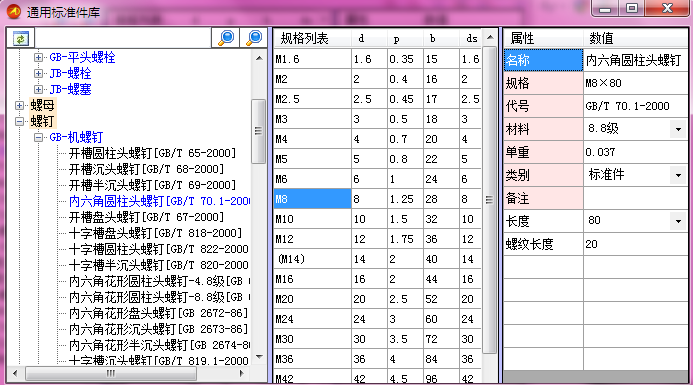693x385 pixels.
Task: Open the 长度 dropdown showing 80
Action: [678, 221]
